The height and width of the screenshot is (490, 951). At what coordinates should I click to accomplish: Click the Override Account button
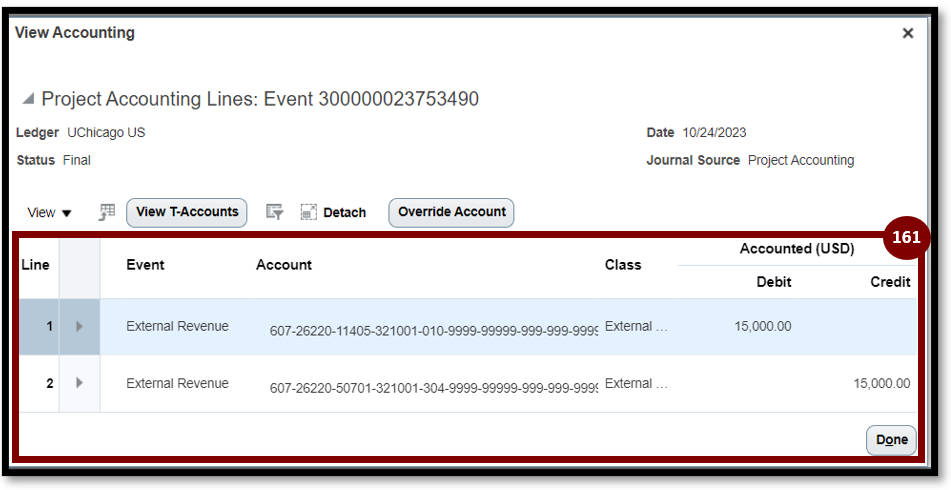451,212
